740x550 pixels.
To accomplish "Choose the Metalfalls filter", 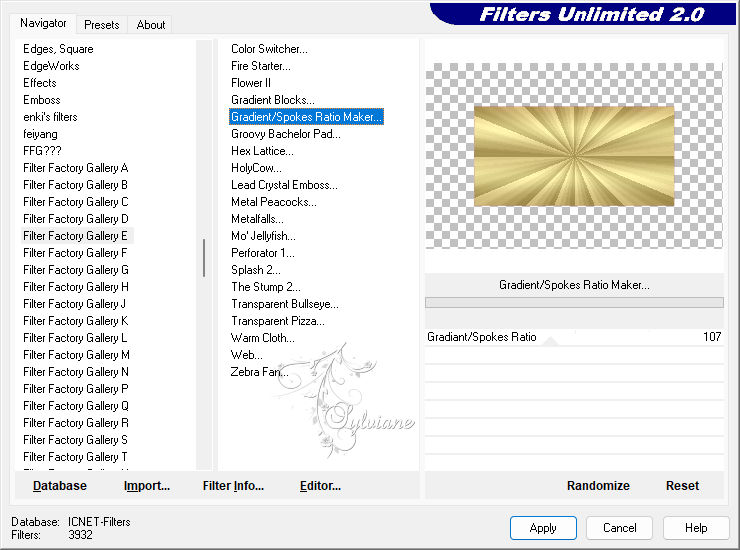I will [x=257, y=219].
